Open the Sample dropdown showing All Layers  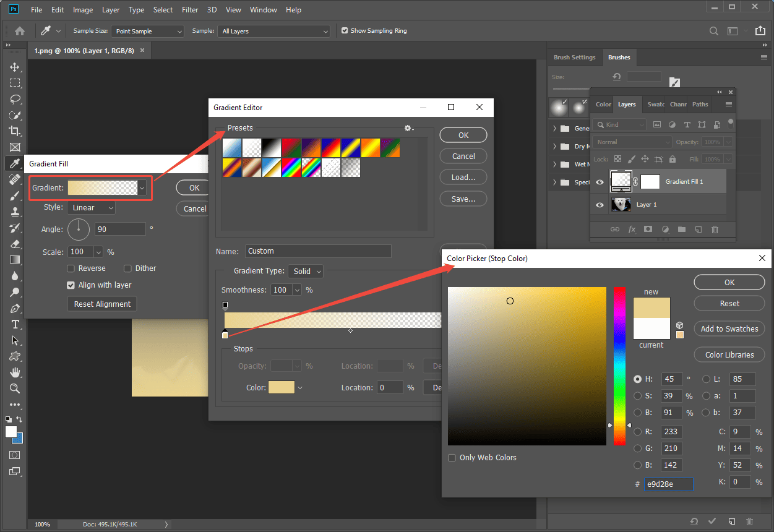273,30
